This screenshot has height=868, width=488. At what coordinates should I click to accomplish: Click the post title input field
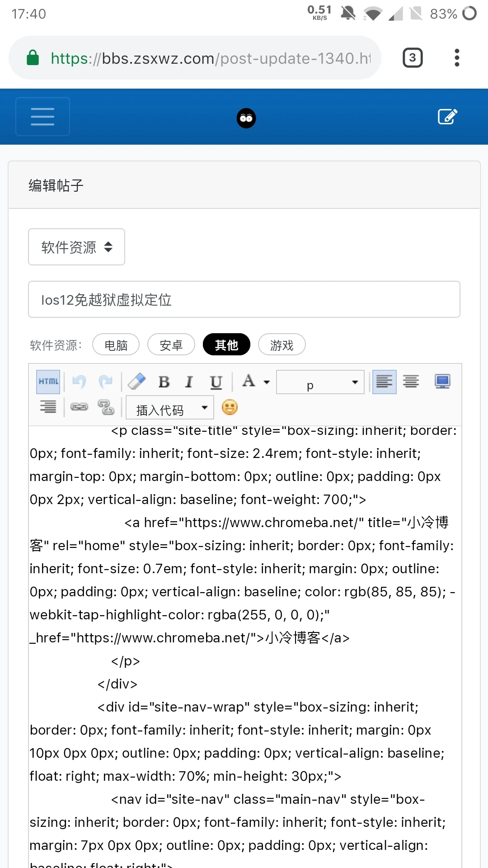point(244,299)
